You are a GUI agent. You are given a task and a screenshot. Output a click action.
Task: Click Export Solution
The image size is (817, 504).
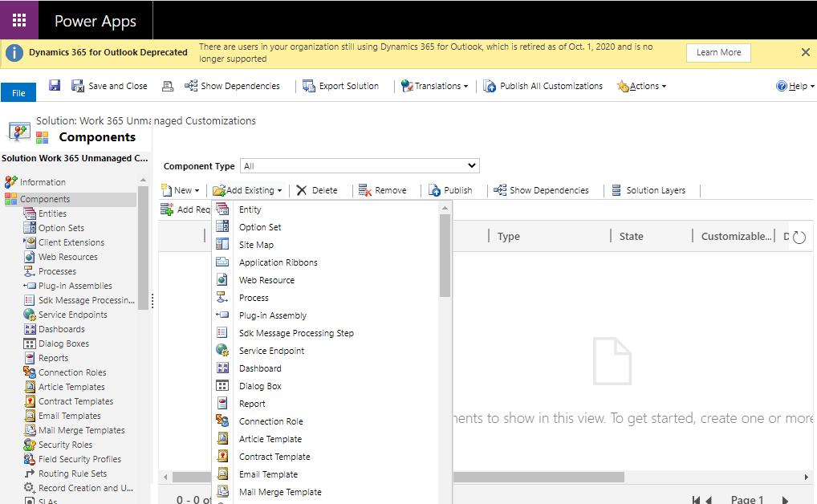(x=341, y=86)
